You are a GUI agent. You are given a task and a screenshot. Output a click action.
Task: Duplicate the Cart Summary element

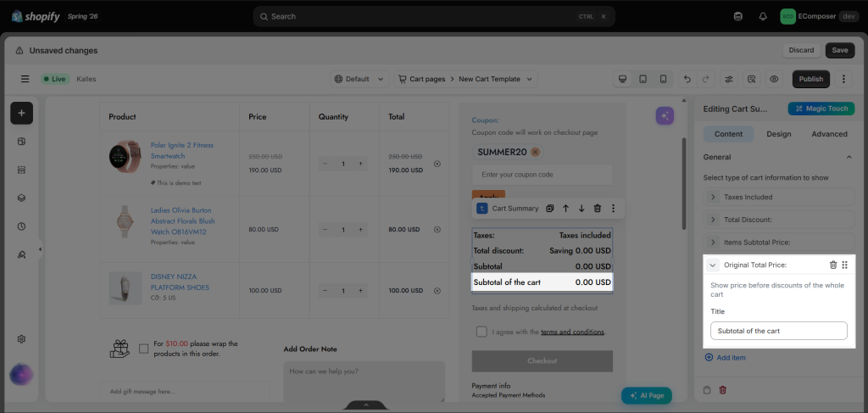[549, 209]
